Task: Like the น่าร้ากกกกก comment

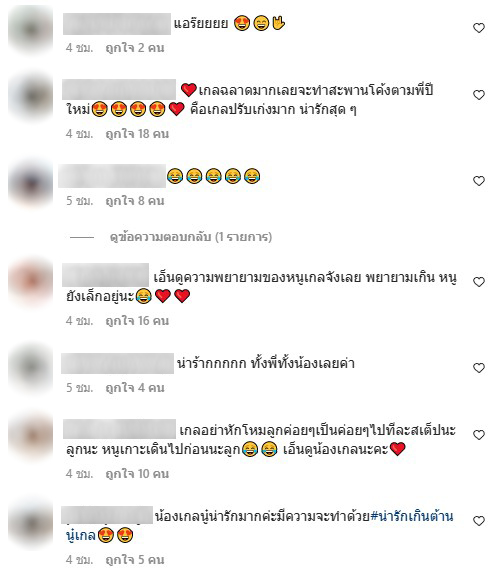Action: [x=478, y=368]
